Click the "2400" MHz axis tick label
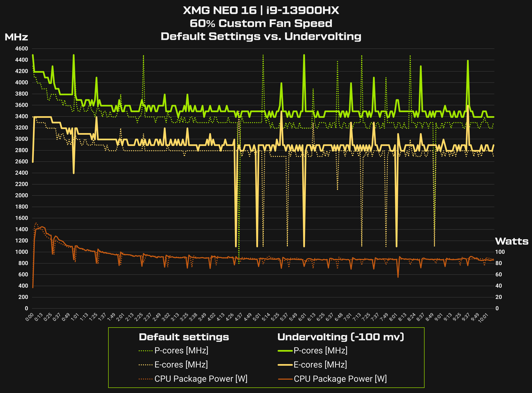532x393 pixels. [x=22, y=173]
